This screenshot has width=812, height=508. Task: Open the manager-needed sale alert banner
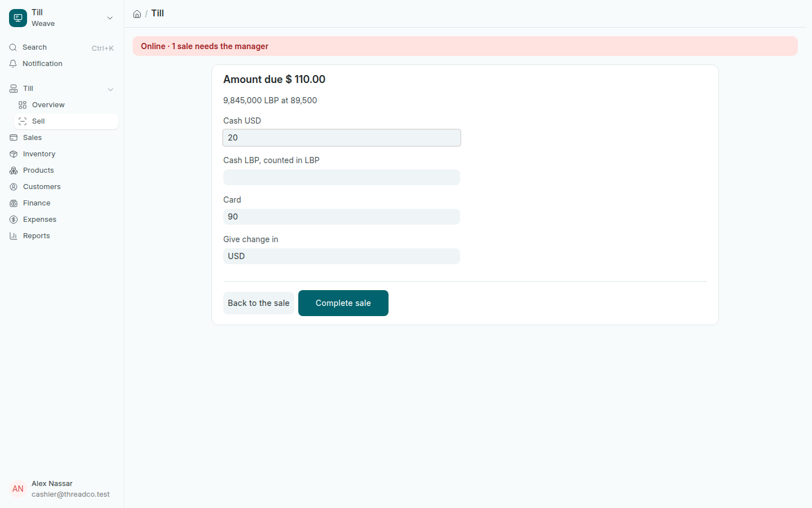(465, 46)
